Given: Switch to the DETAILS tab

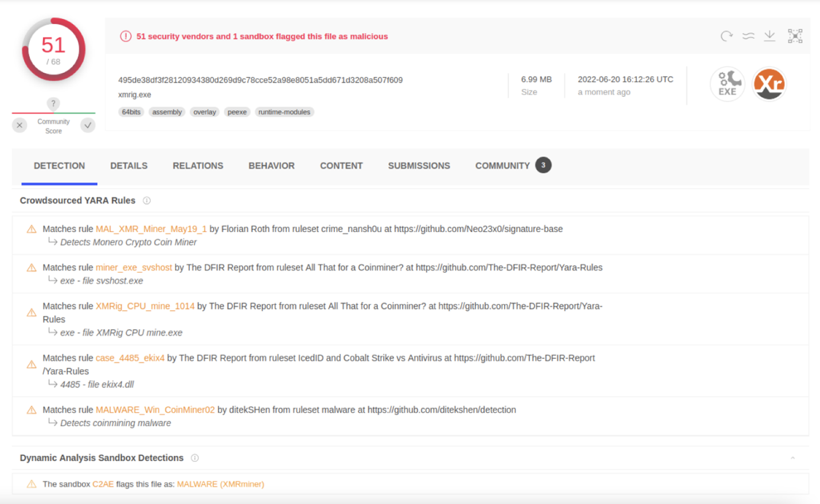Looking at the screenshot, I should point(128,166).
